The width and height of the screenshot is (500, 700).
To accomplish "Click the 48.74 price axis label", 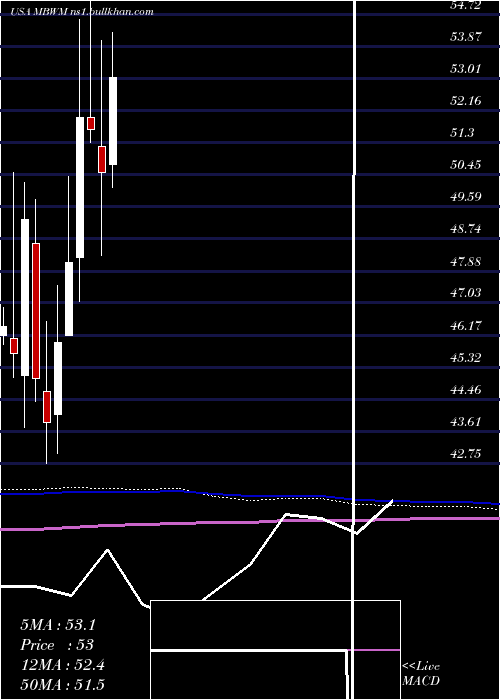I will point(466,229).
